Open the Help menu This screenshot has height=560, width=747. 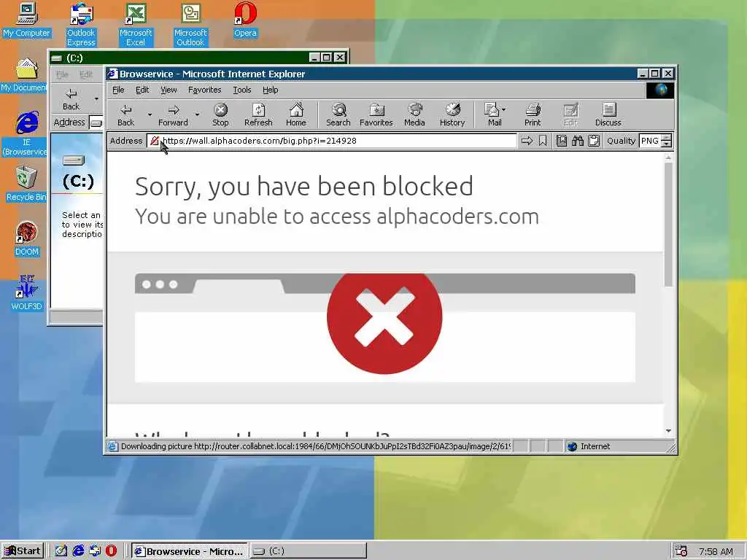(270, 90)
